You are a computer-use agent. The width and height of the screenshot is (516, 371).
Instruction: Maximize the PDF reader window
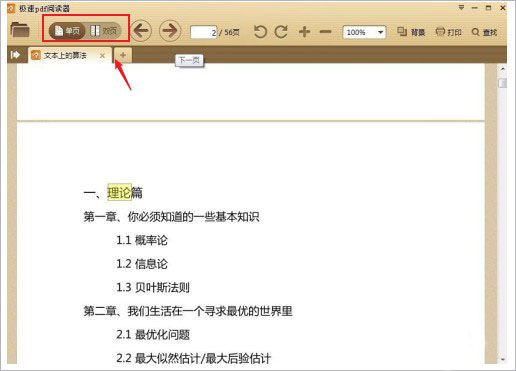pyautogui.click(x=489, y=8)
